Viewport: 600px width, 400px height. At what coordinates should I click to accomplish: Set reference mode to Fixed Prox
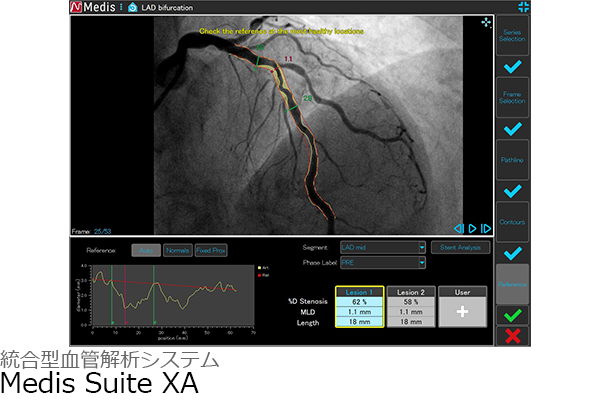(211, 250)
